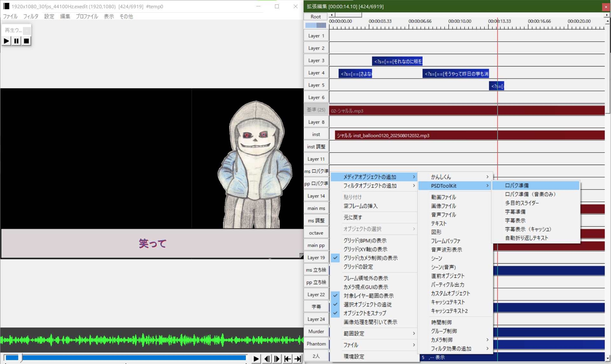Toggle 対象レイヤー範囲の表示 option
This screenshot has width=611, height=364.
pyautogui.click(x=369, y=296)
